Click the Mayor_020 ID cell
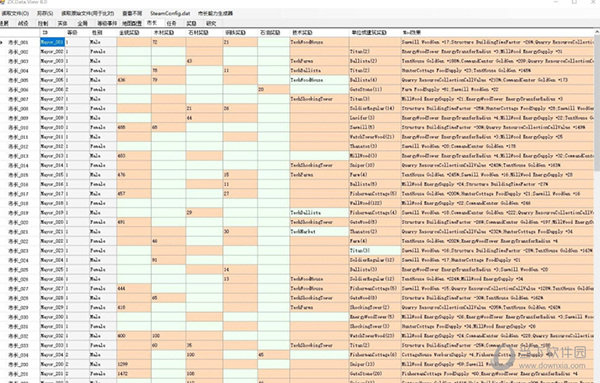Viewport: 600px width, 383px height. point(52,222)
